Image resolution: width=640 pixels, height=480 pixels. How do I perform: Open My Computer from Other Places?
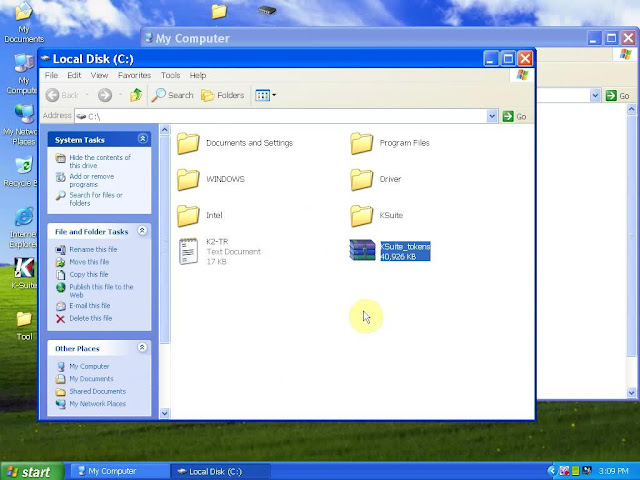pos(89,367)
